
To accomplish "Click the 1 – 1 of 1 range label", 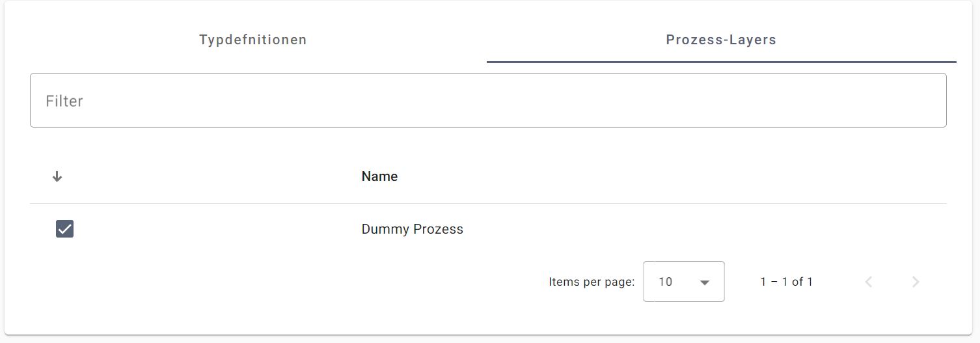I will coord(786,282).
